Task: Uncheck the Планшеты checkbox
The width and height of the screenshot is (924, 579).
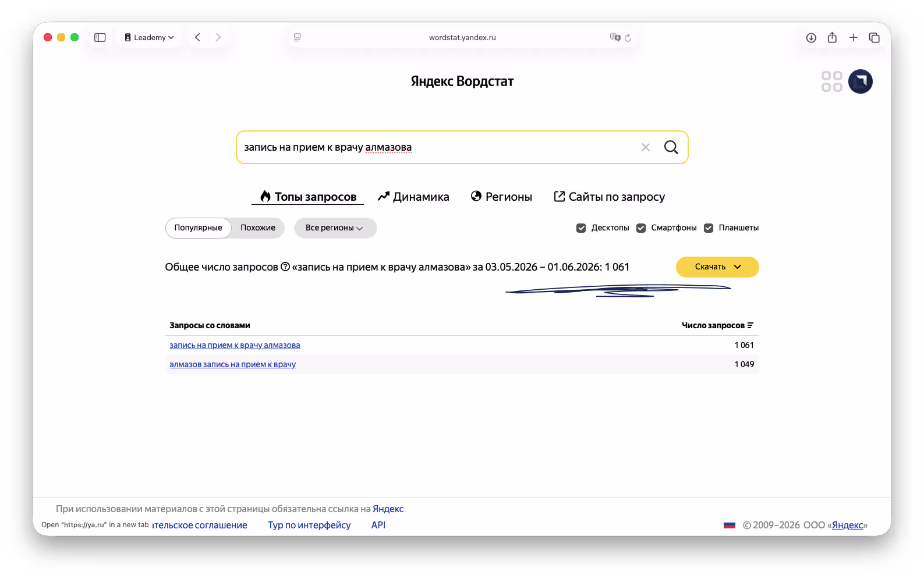Action: pyautogui.click(x=709, y=228)
